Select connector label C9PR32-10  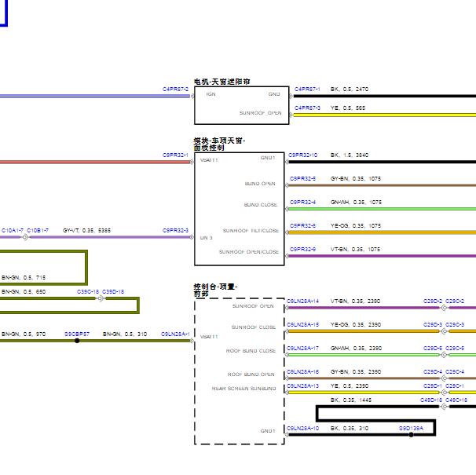pyautogui.click(x=302, y=155)
